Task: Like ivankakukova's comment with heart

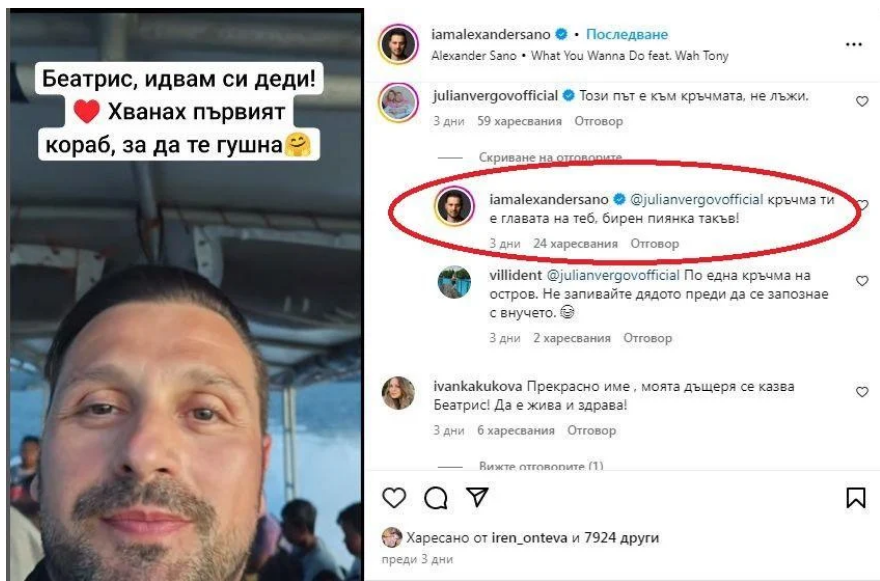Action: click(x=862, y=392)
